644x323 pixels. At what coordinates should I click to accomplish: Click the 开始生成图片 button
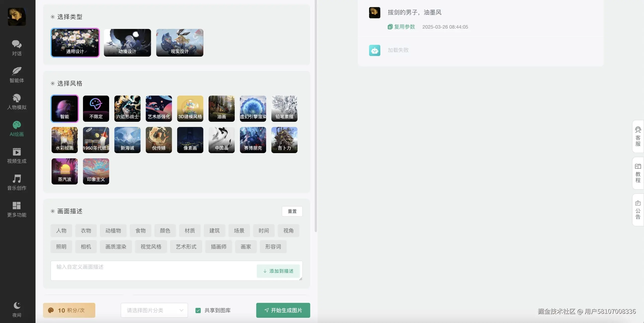click(283, 310)
